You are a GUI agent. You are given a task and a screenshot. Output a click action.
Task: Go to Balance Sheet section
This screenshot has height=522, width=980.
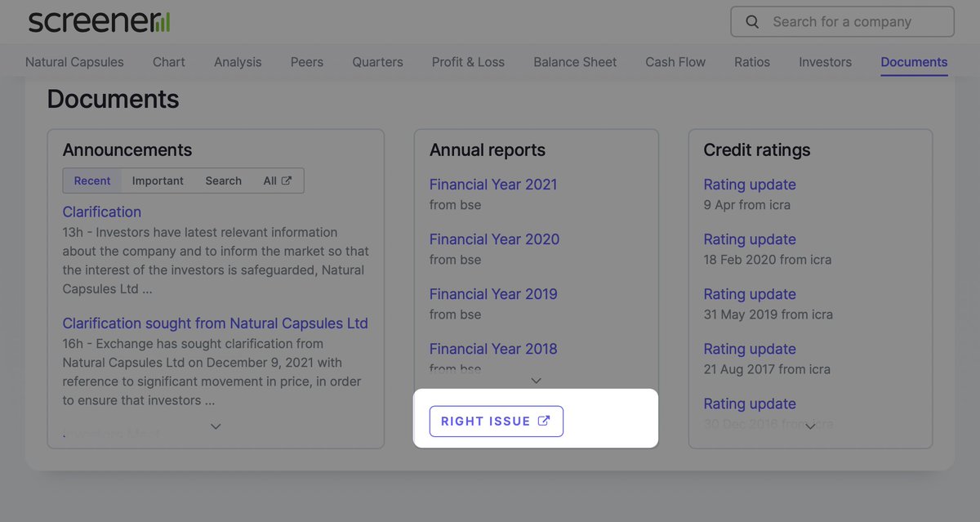tap(575, 62)
